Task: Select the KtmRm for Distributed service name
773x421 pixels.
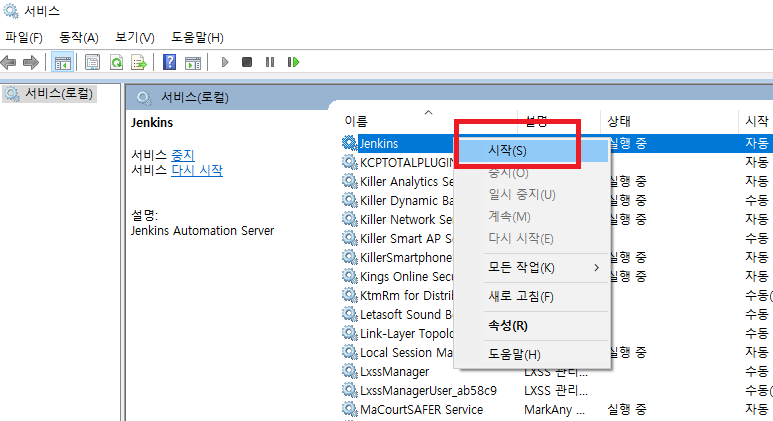Action: pyautogui.click(x=407, y=295)
